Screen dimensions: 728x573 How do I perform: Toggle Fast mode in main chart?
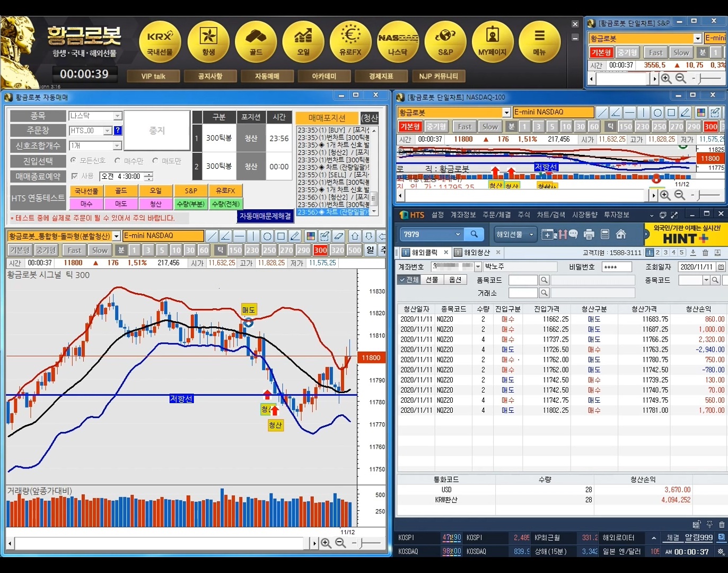click(74, 250)
